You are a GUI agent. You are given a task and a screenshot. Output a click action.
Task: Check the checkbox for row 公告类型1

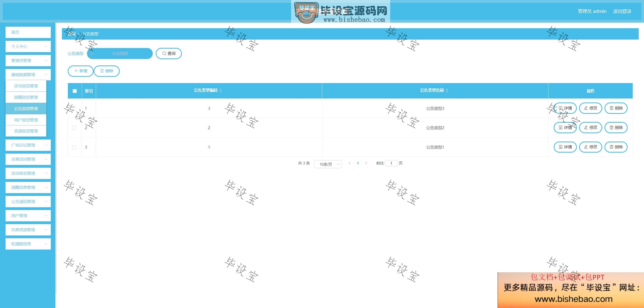click(x=74, y=147)
